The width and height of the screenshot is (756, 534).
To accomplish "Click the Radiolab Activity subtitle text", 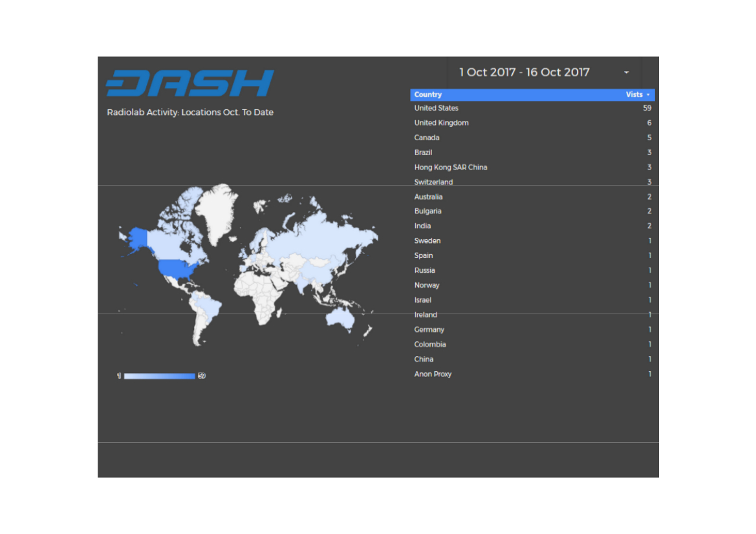I will click(190, 112).
